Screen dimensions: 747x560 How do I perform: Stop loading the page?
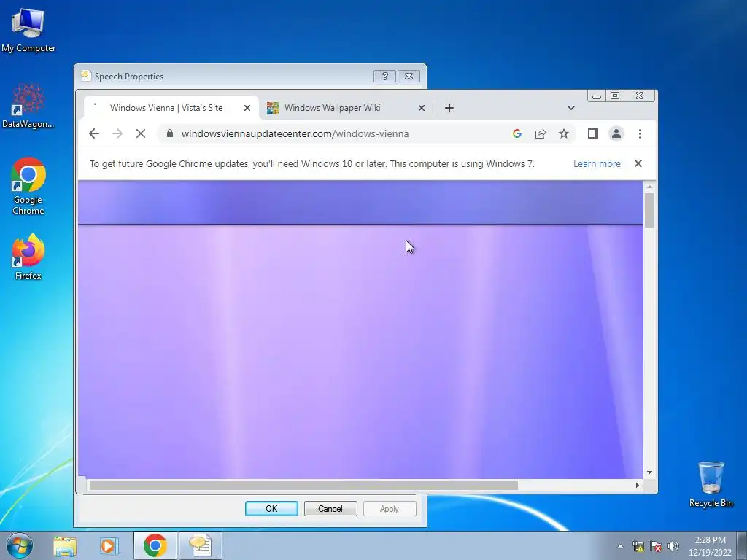[x=141, y=134]
